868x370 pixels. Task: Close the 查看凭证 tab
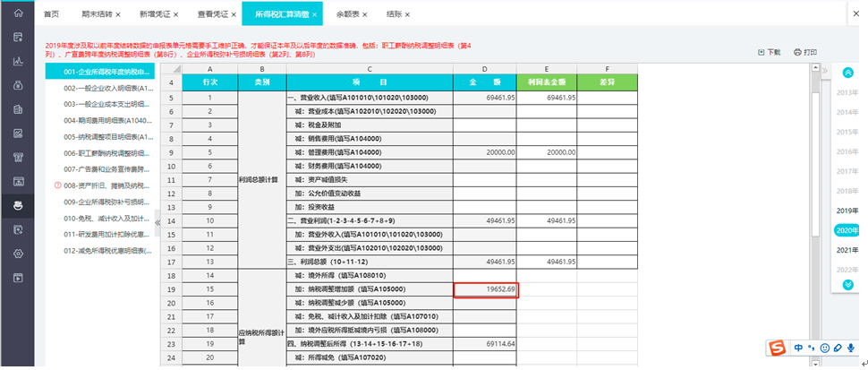[x=234, y=14]
